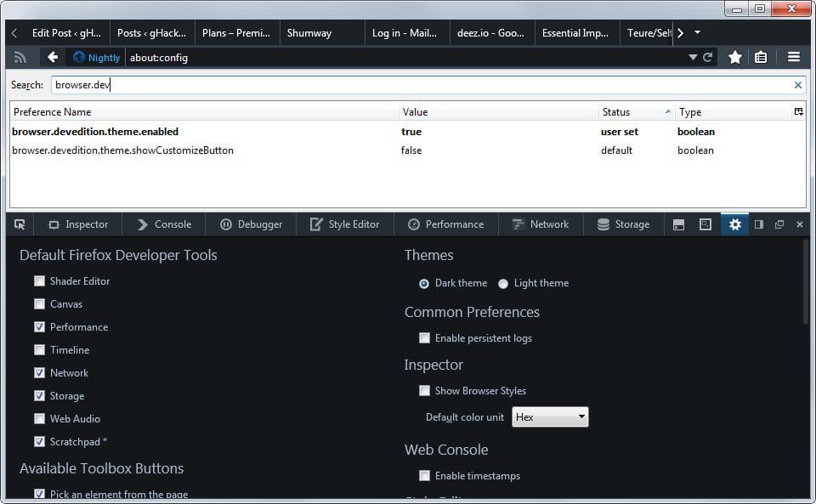The height and width of the screenshot is (504, 816).
Task: Sort by Status column arrow
Action: tap(668, 112)
